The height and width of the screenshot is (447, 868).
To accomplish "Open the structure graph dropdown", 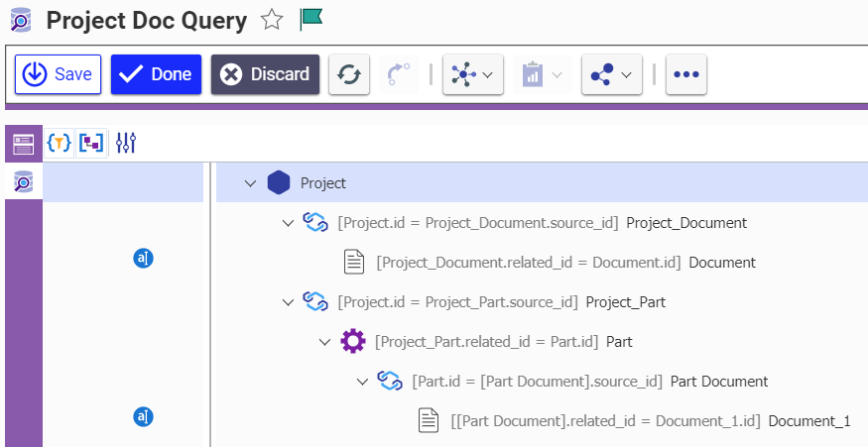I will (x=473, y=74).
